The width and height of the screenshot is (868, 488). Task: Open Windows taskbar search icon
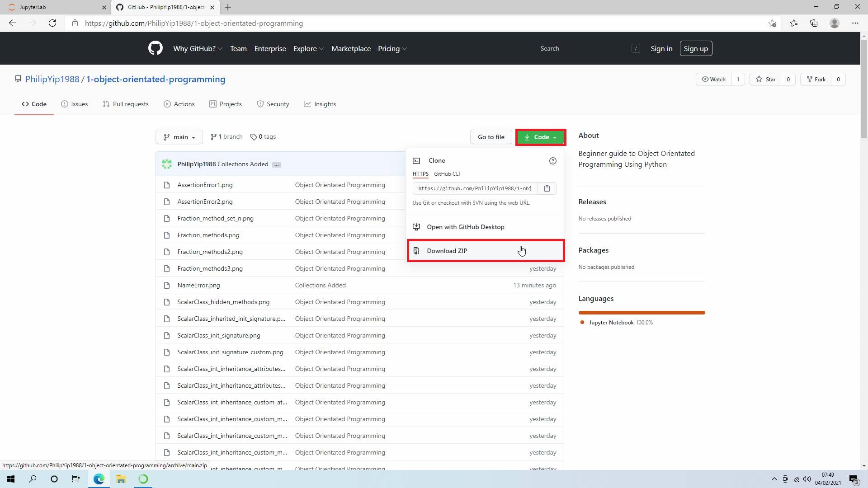(33, 479)
